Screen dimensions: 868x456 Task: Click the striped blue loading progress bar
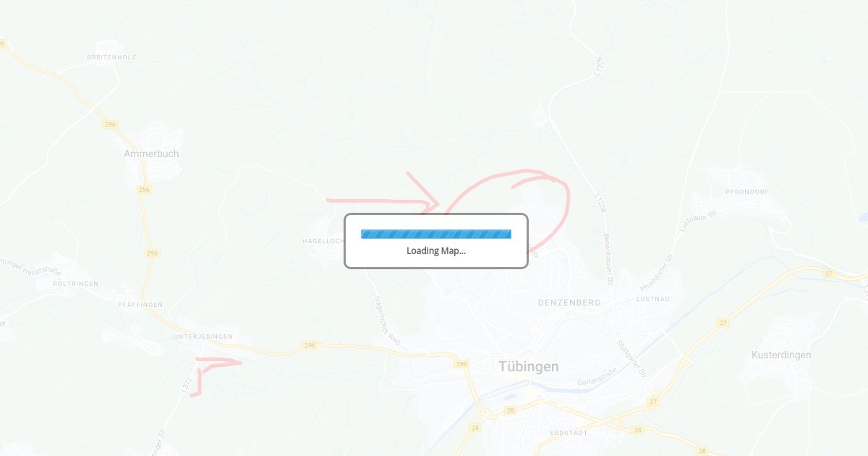436,234
